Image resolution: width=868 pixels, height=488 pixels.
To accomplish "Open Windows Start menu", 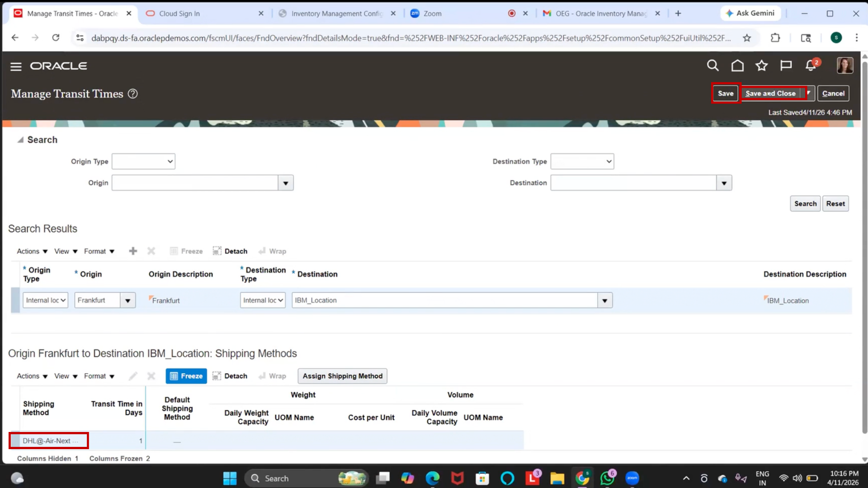I will click(x=230, y=478).
